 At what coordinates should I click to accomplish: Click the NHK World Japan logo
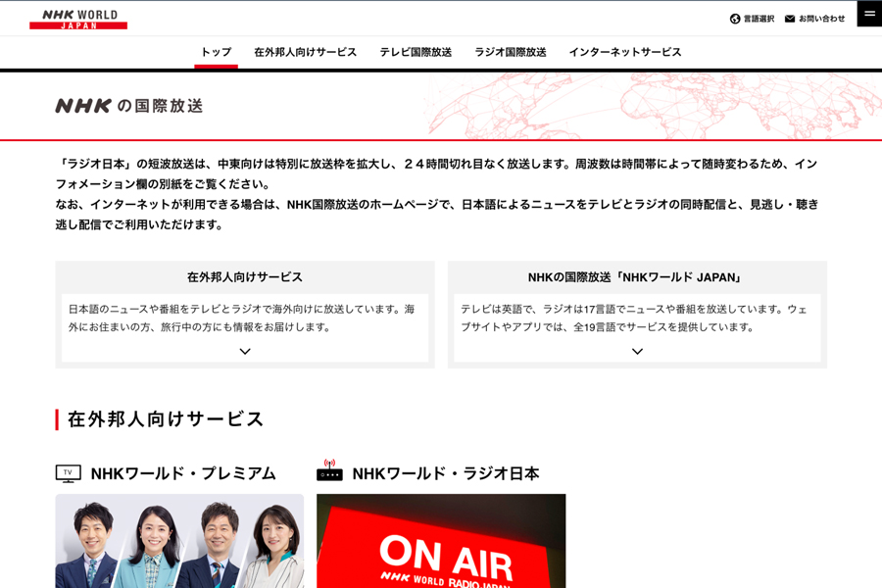point(78,19)
